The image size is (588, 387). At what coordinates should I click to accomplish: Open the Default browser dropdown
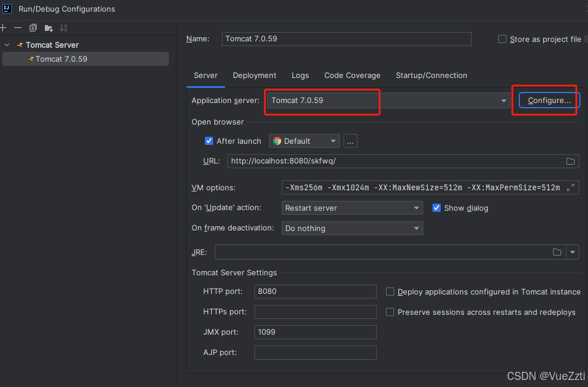coord(304,141)
